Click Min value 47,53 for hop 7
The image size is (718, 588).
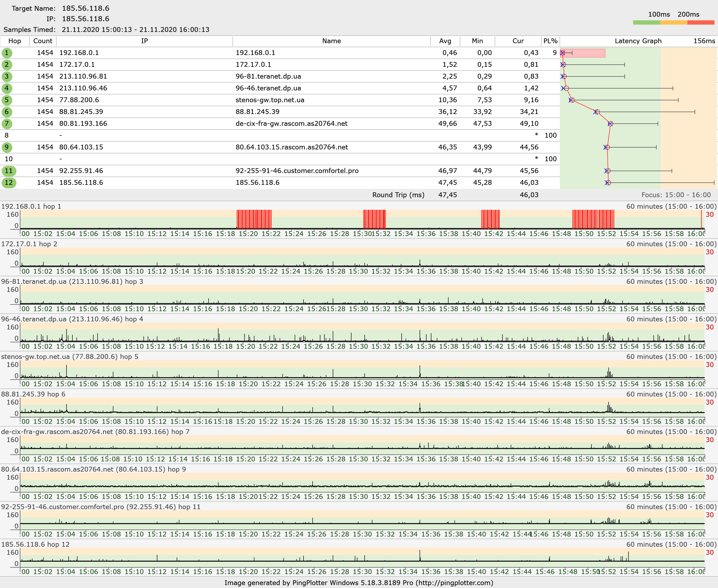pos(482,124)
